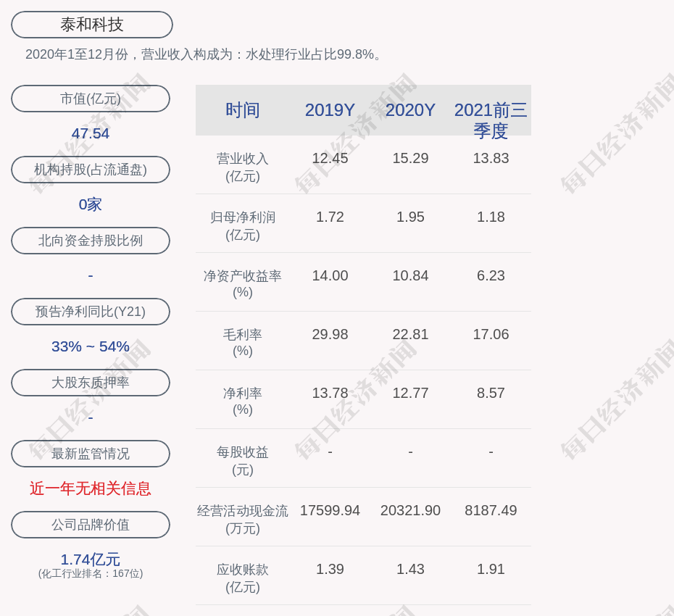The image size is (674, 616).
Task: Select the 应收账款(亿元) row label
Action: tap(243, 578)
